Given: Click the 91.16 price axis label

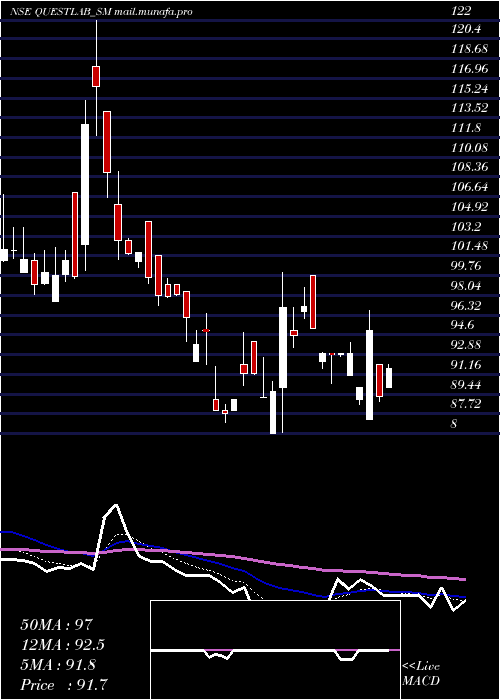Looking at the screenshot, I should pos(466,364).
